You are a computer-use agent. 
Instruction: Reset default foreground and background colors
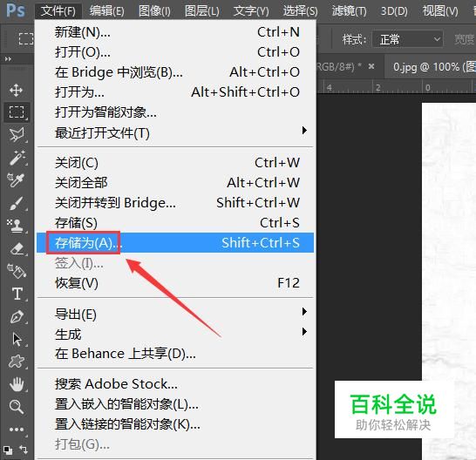(8, 450)
